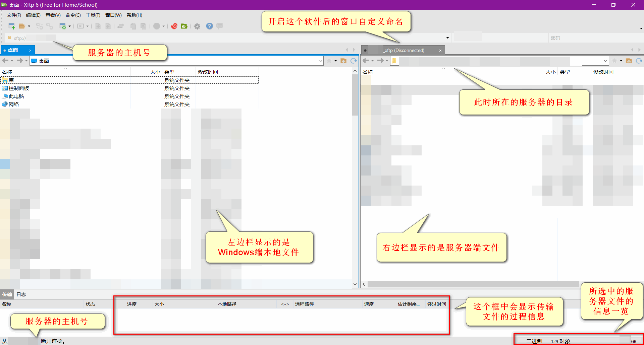
Task: Click the green Xftp folder icon
Action: (184, 26)
